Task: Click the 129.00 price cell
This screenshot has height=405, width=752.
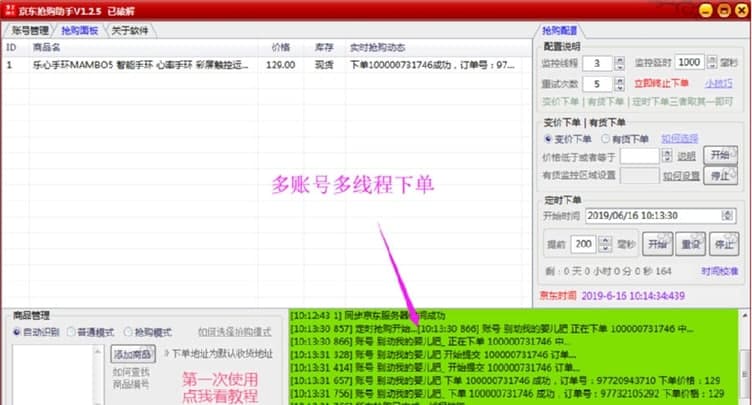Action: (281, 65)
